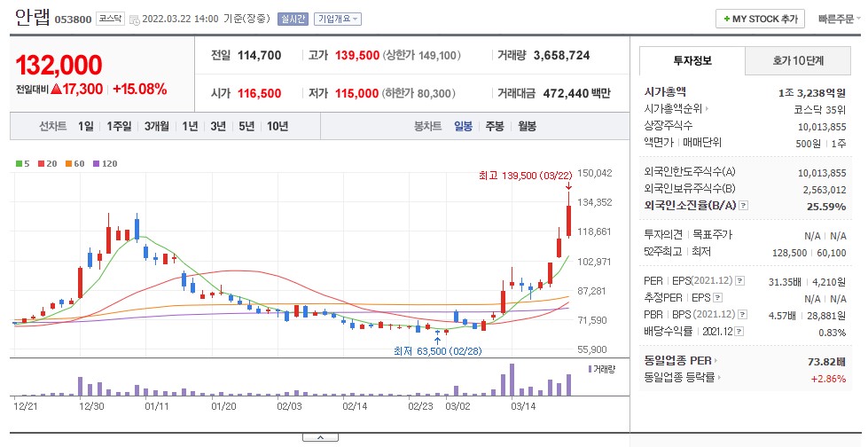Image resolution: width=868 pixels, height=447 pixels.
Task: Click the 최저 63,500 (02/28) chart marker
Action: (437, 350)
